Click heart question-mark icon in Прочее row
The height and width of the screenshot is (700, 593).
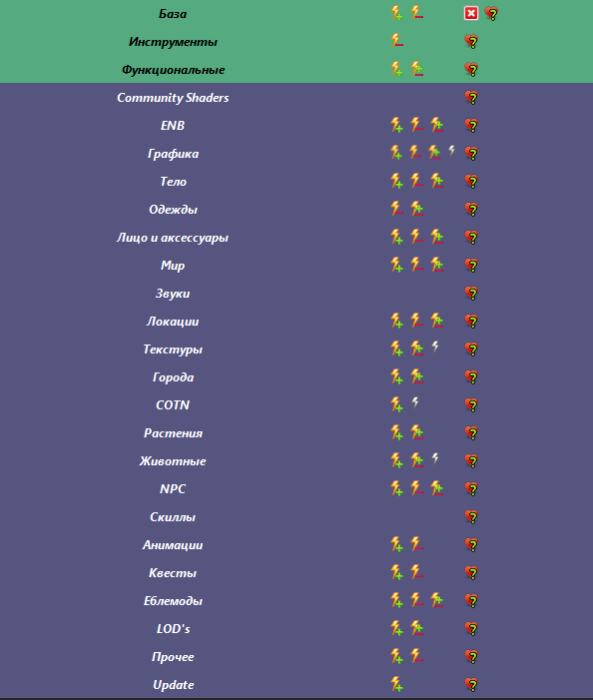point(471,657)
